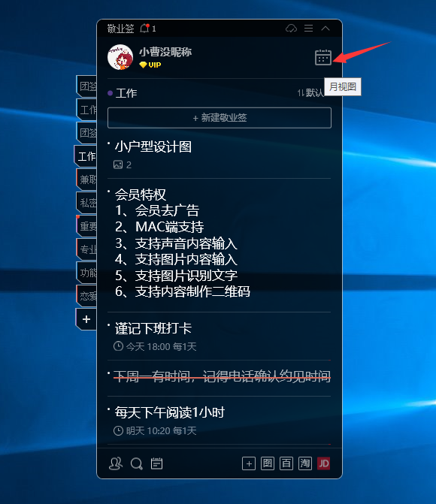Screen dimensions: 436x504
Task: Open the Taobao shortcut icon
Action: (305, 463)
